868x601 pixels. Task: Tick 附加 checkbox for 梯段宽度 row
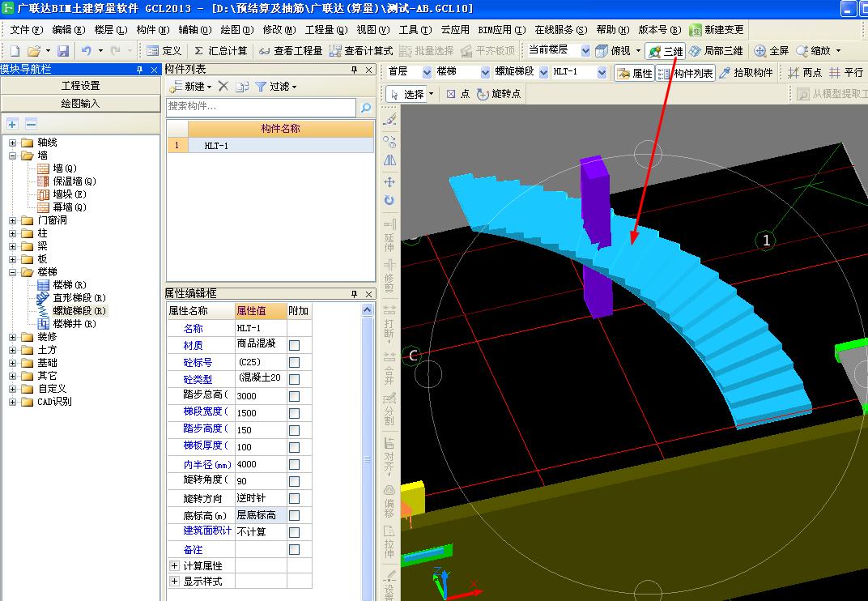click(295, 413)
